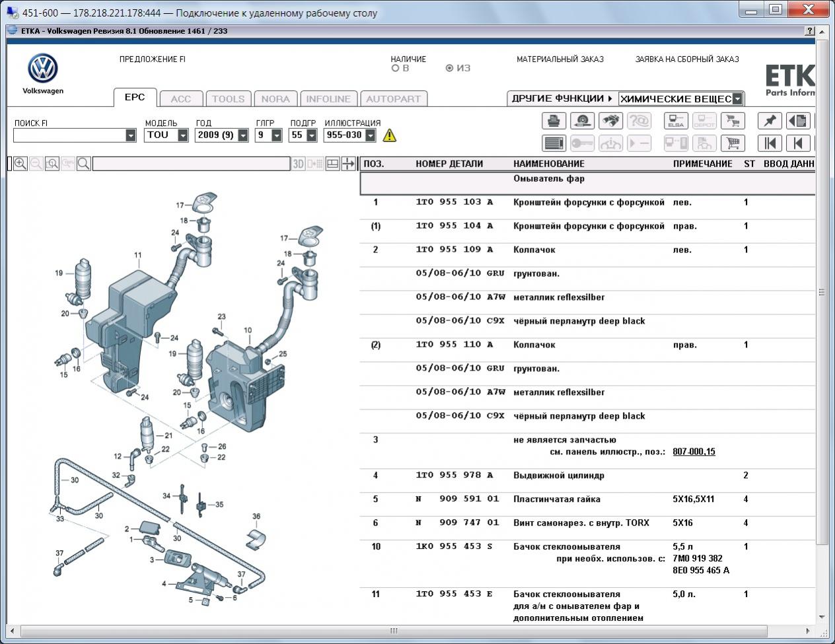This screenshot has width=835, height=644.
Task: Switch to the ACC tab
Action: click(181, 98)
